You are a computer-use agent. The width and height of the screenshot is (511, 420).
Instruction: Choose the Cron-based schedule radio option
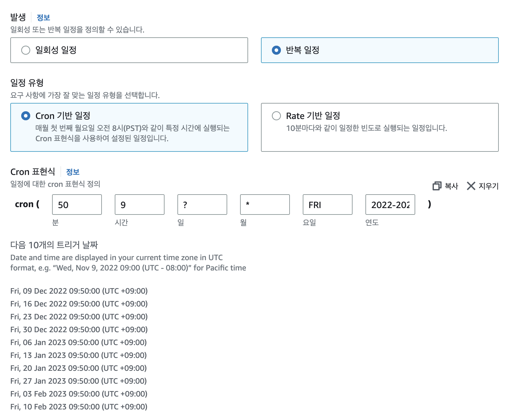coord(26,116)
